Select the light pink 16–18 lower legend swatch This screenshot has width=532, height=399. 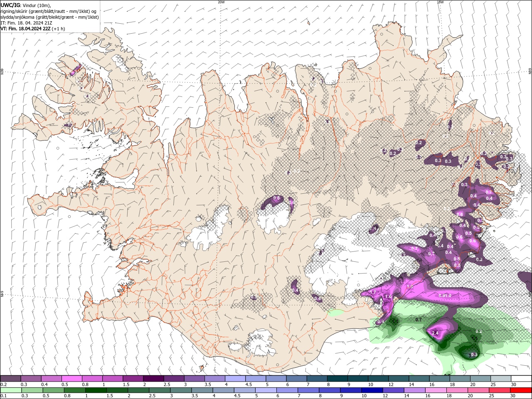436,390
